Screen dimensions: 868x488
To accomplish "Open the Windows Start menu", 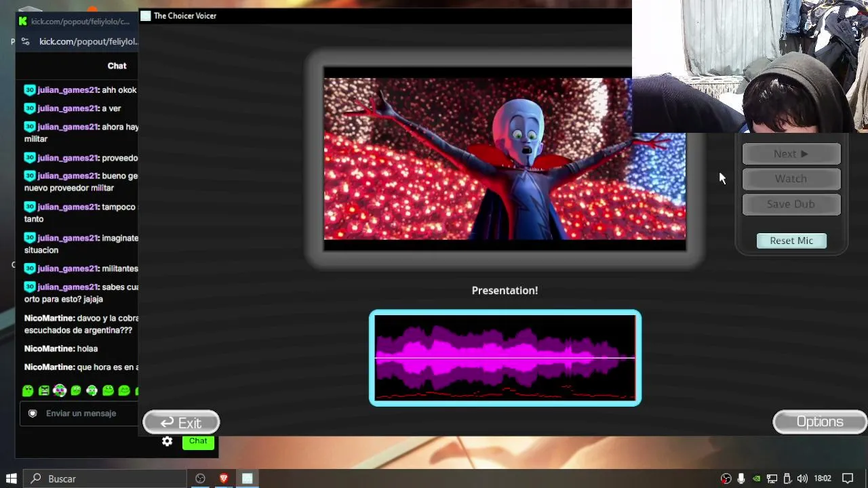I will [12, 479].
